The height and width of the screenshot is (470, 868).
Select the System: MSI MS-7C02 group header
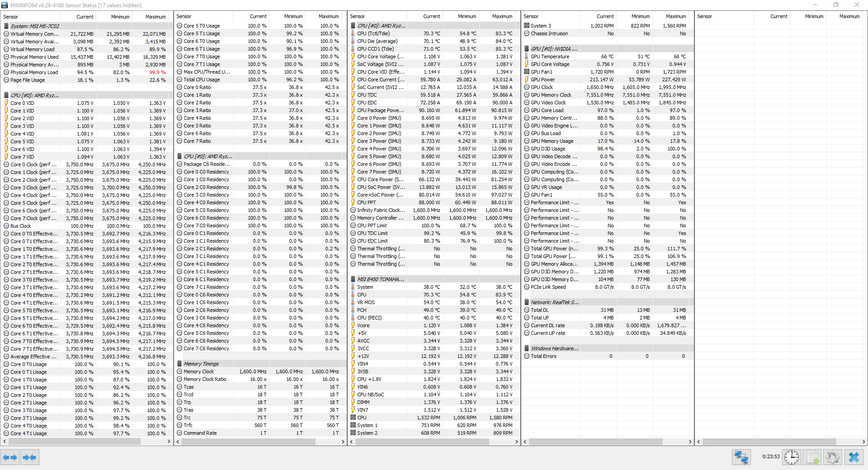pos(88,26)
